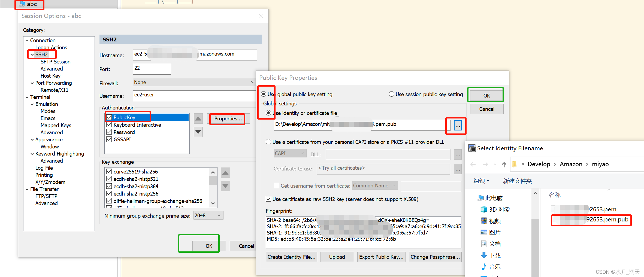Click OK in Public Key Properties
Image resolution: width=644 pixels, height=277 pixels.
point(486,96)
